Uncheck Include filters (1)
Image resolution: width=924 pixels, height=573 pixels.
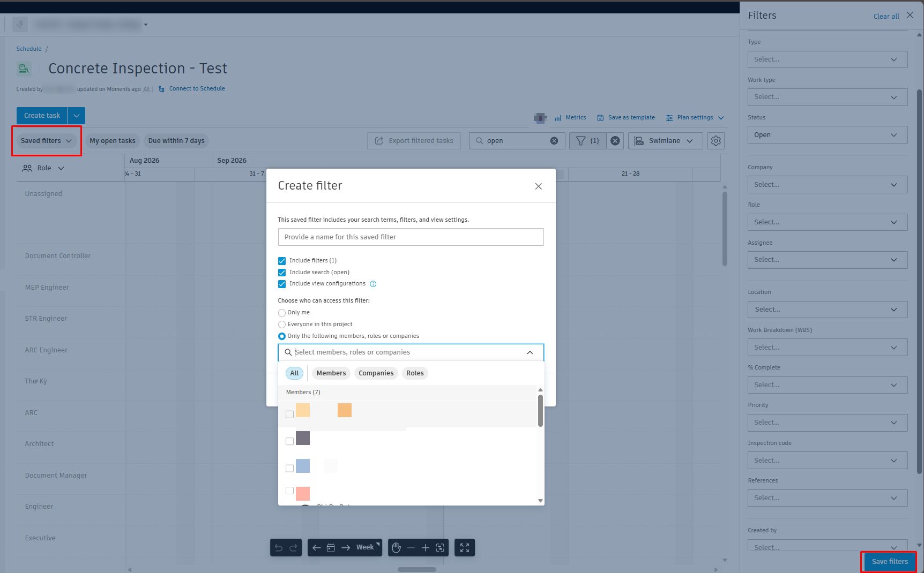pyautogui.click(x=282, y=261)
